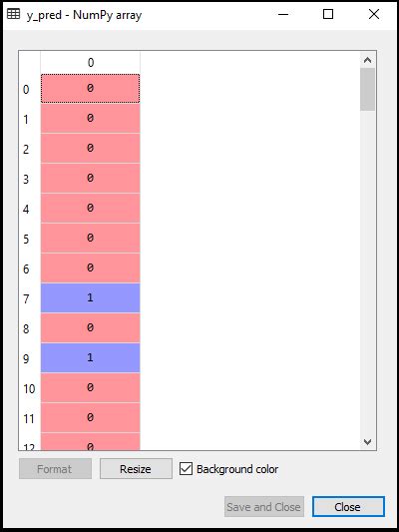Close window using title bar X
This screenshot has height=532, width=399.
[374, 14]
